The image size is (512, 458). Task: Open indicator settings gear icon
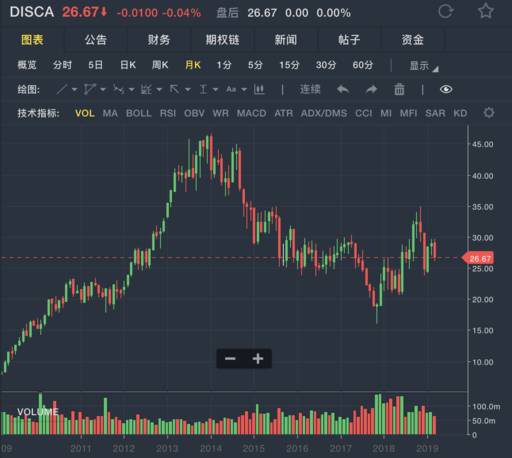click(489, 113)
